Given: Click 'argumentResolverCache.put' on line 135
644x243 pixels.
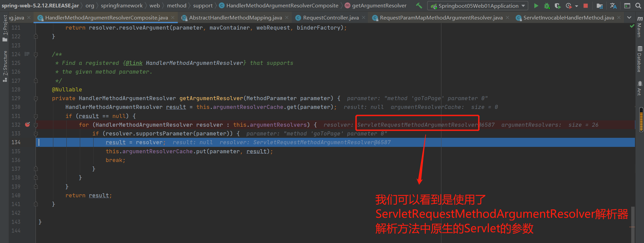Looking at the screenshot, I should pos(164,151).
